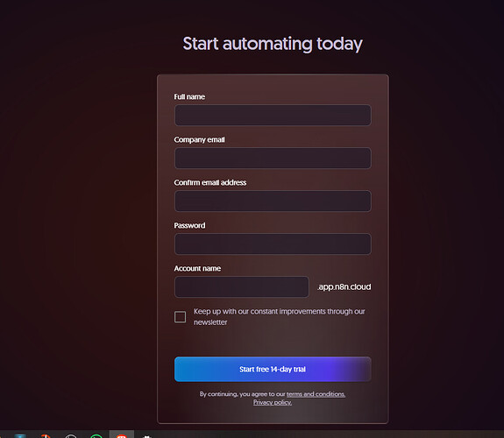This screenshot has height=438, width=504.
Task: Click the .app.n8n.cloud domain suffix text
Action: pyautogui.click(x=344, y=287)
